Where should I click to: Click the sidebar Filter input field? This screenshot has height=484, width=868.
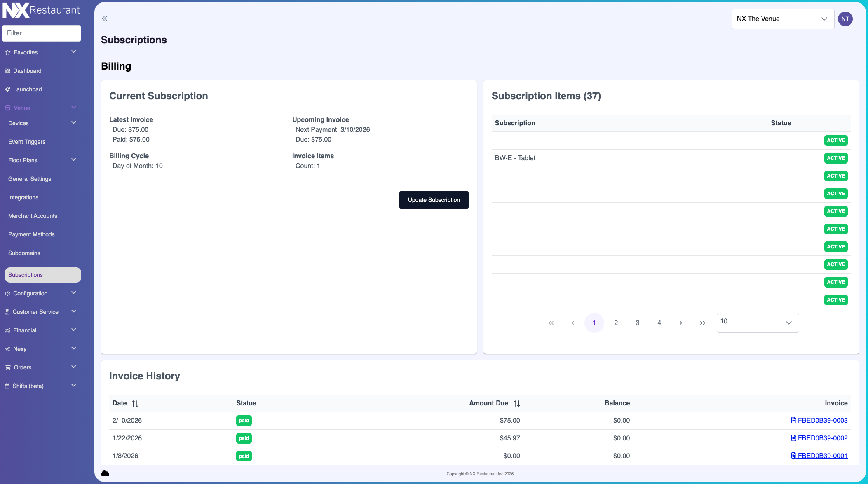[x=41, y=33]
